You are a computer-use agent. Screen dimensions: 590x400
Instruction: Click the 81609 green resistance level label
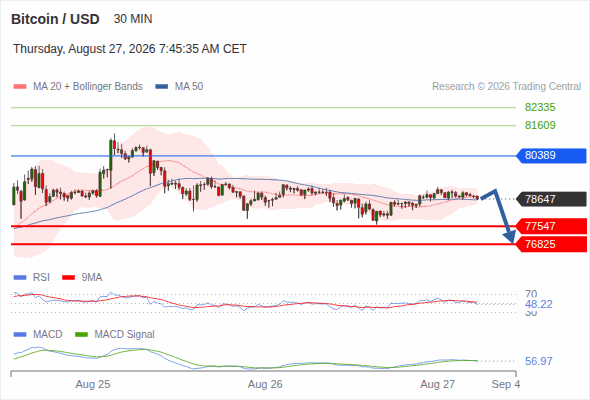click(540, 125)
